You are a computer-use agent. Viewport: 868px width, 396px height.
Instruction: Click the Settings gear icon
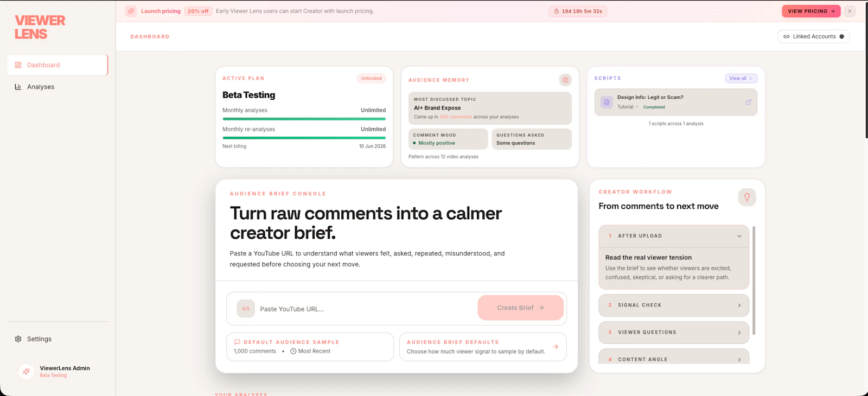click(x=18, y=339)
